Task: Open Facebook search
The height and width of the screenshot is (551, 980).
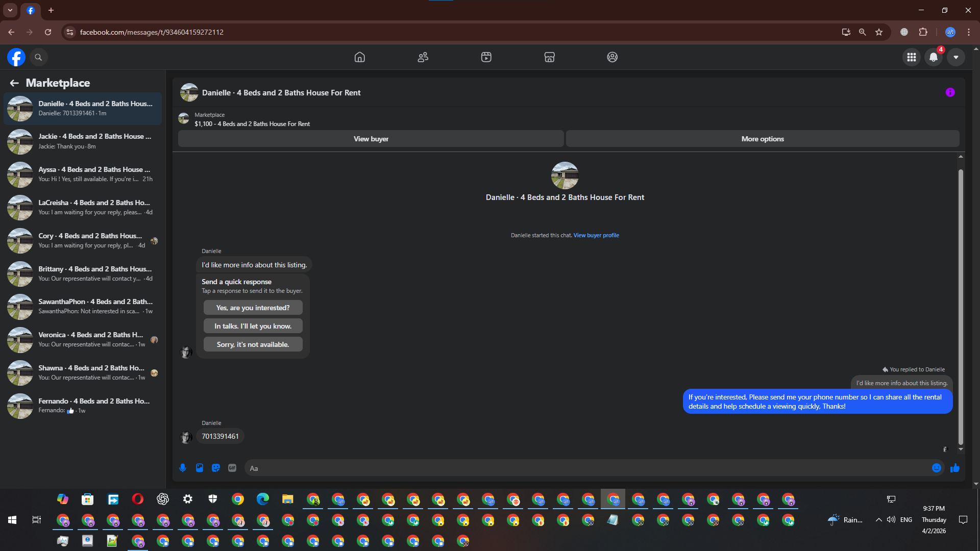Action: tap(38, 57)
